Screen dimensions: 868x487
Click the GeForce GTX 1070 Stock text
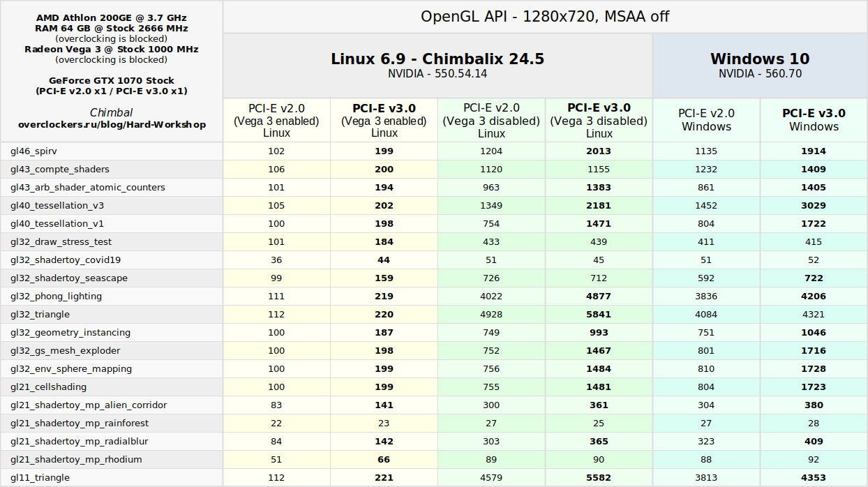point(112,81)
